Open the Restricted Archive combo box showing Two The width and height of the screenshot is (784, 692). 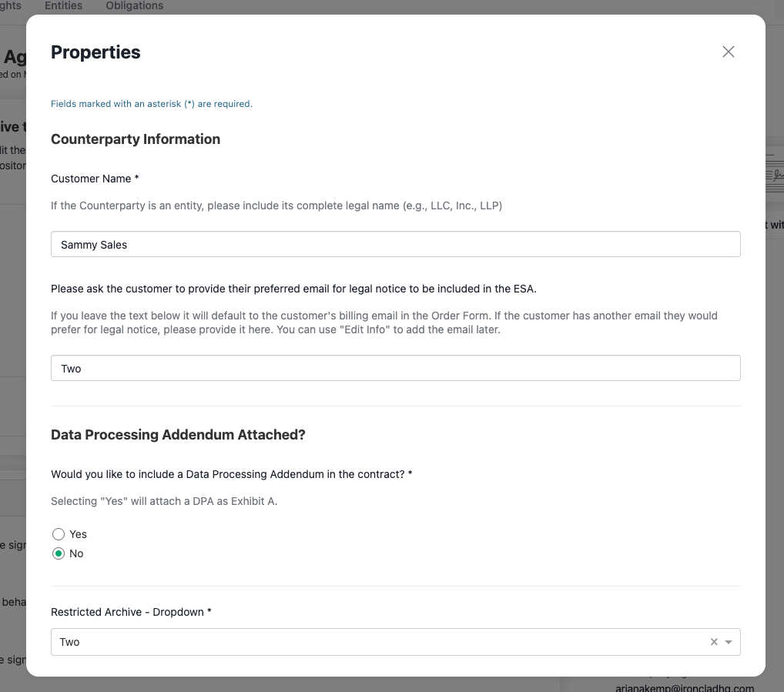[377, 642]
